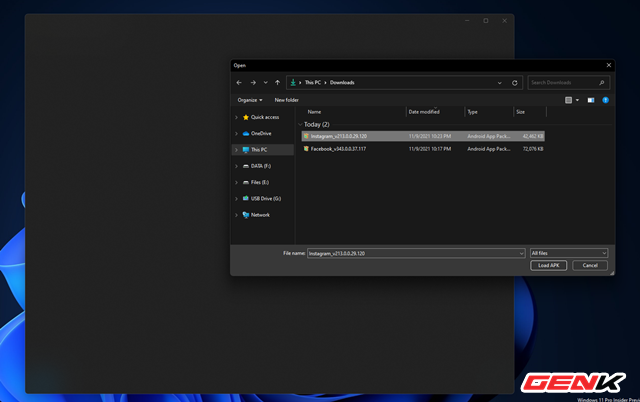This screenshot has width=640, height=402.
Task: Expand Quick access tree node
Action: 236,117
